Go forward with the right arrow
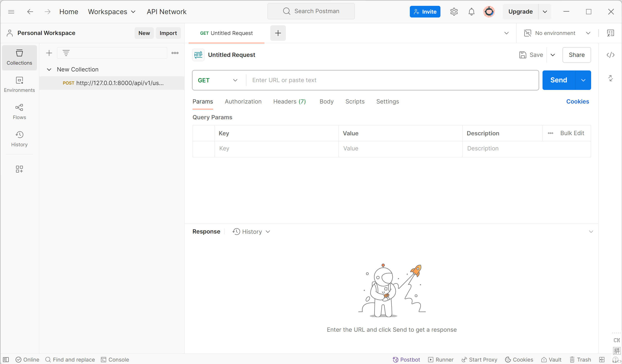Screen dimensions: 622x364 coord(47,12)
